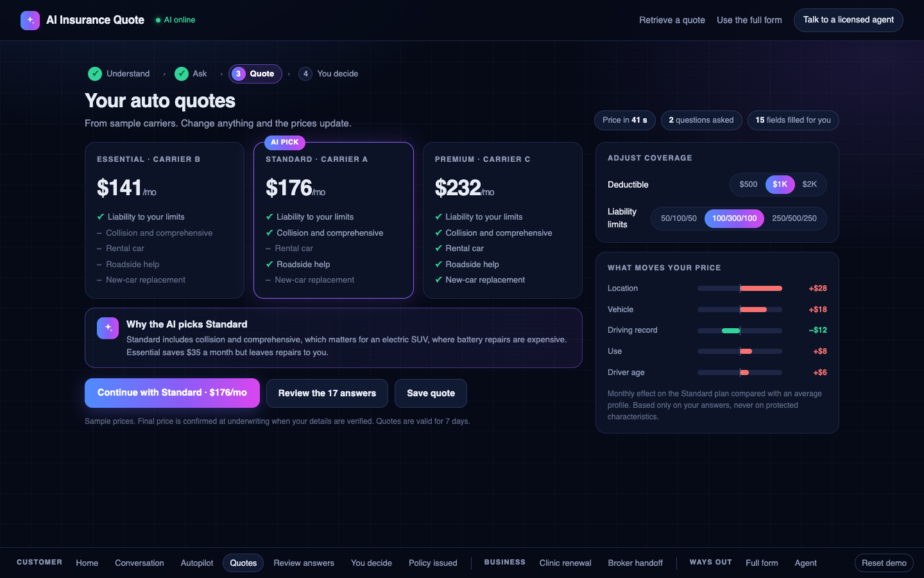Click the −$12 Driving record value
Screen dimensions: 924x578
pyautogui.click(x=817, y=330)
